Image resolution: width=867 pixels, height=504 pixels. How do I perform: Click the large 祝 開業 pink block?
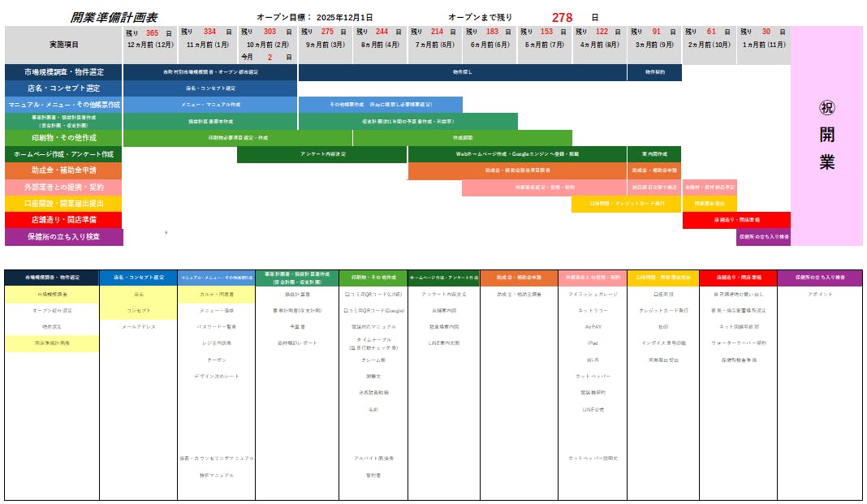click(826, 135)
